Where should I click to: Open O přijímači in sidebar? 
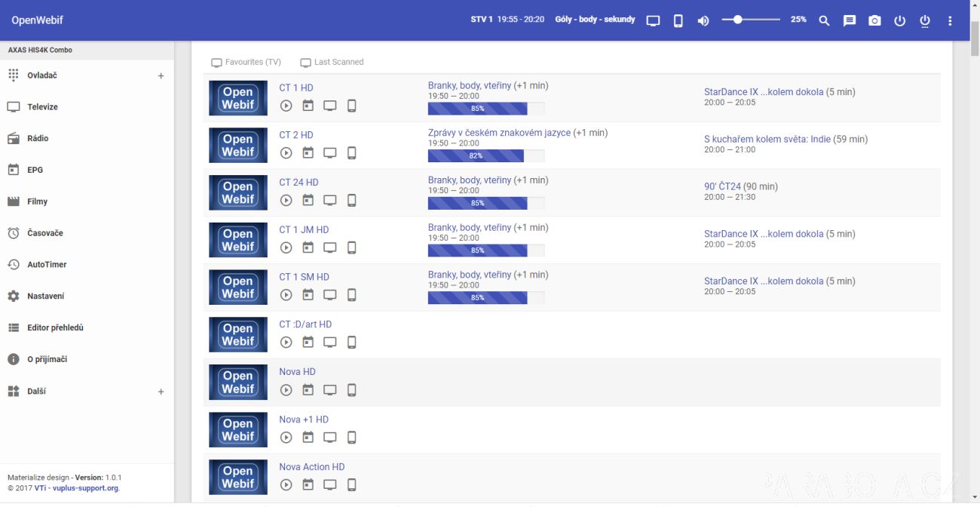click(87, 360)
